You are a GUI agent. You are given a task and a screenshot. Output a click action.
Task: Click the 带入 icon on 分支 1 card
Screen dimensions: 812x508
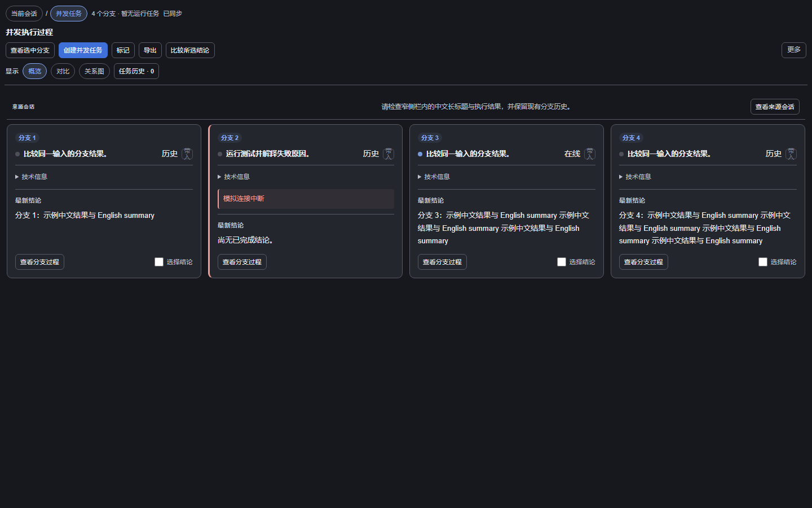coord(187,154)
